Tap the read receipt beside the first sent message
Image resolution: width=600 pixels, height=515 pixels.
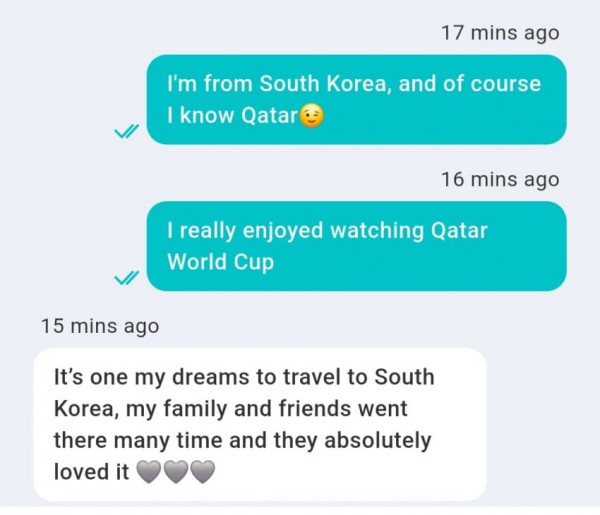(x=125, y=131)
